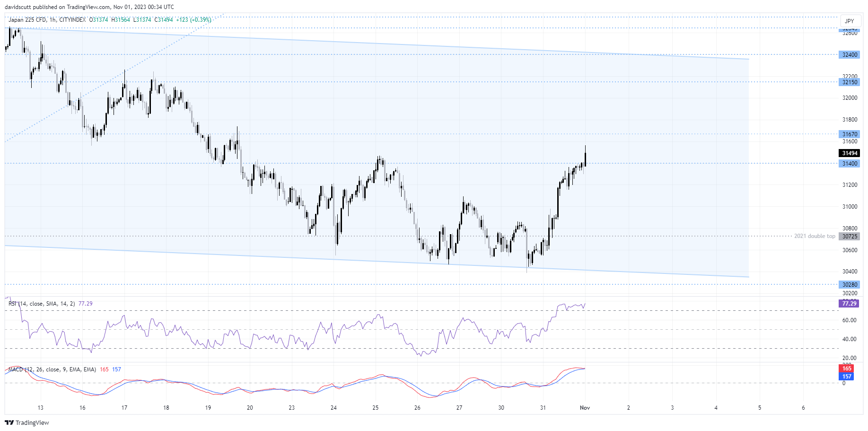The image size is (868, 431).
Task: Click the '27' date on time axis
Action: click(459, 408)
